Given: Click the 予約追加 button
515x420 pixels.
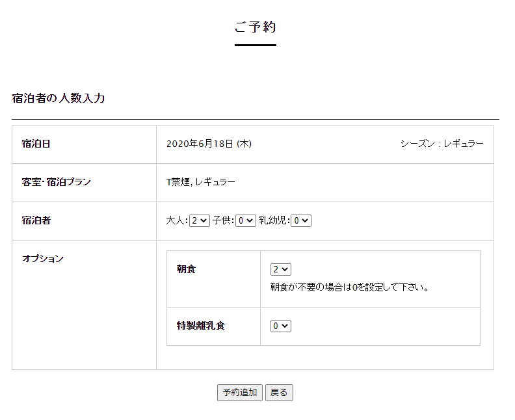Looking at the screenshot, I should (x=240, y=393).
